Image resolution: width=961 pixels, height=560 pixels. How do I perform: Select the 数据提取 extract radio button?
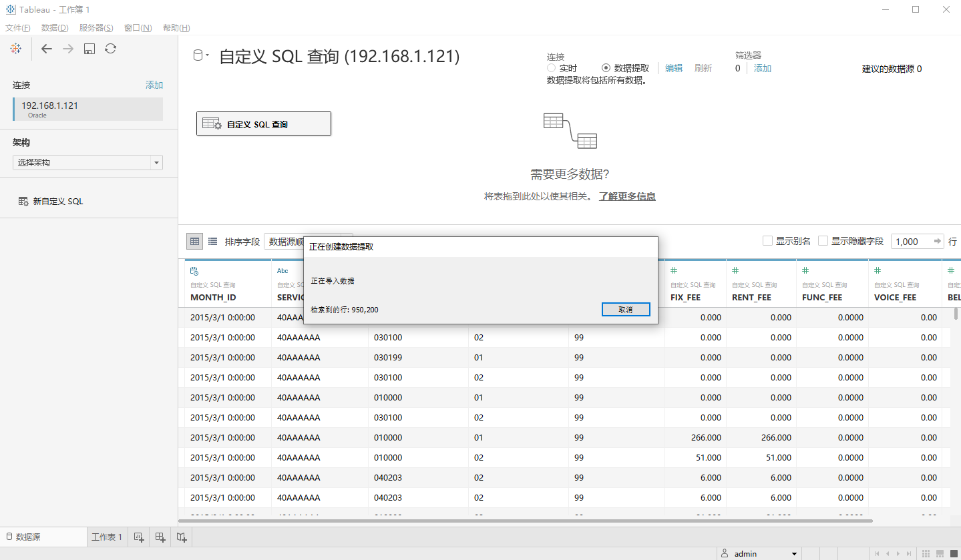[x=606, y=68]
